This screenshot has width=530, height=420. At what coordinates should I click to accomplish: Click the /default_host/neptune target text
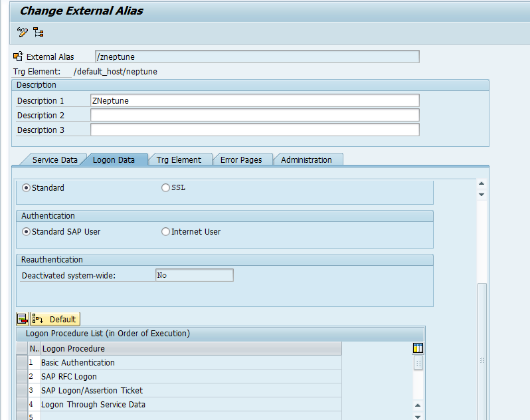(x=116, y=71)
